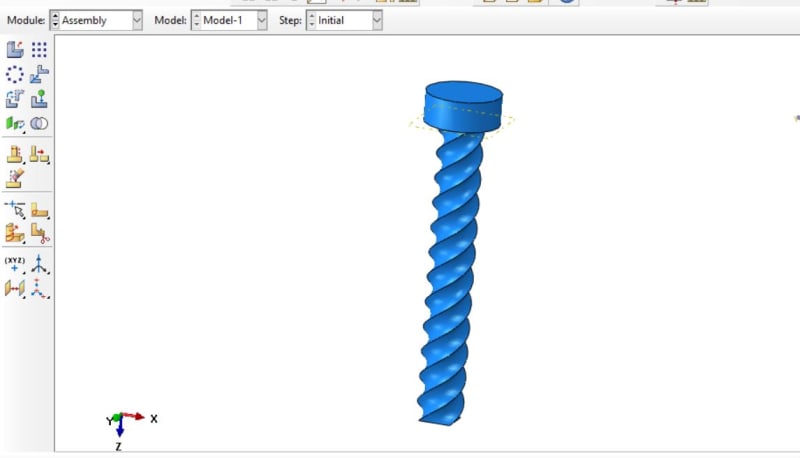Viewport: 800px width, 458px height.
Task: Open the Create Constraint parallel face tool
Action: coord(15,123)
